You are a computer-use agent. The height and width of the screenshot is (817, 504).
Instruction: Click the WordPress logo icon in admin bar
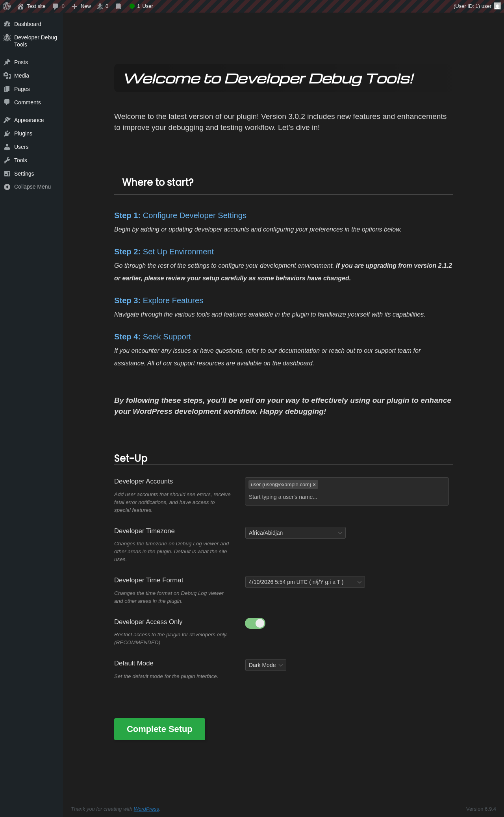(x=7, y=6)
